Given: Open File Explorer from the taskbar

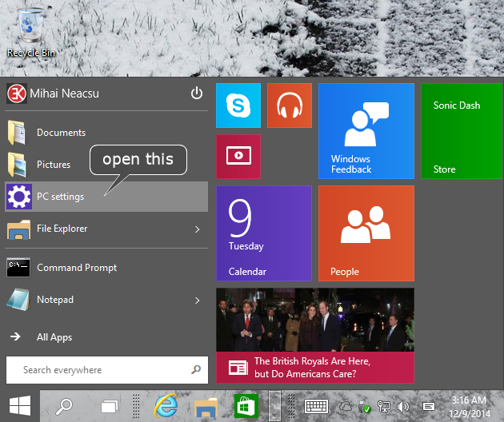Looking at the screenshot, I should pyautogui.click(x=206, y=407).
